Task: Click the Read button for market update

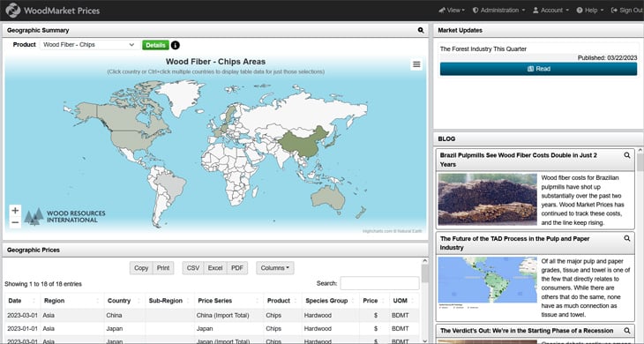Action: 538,69
